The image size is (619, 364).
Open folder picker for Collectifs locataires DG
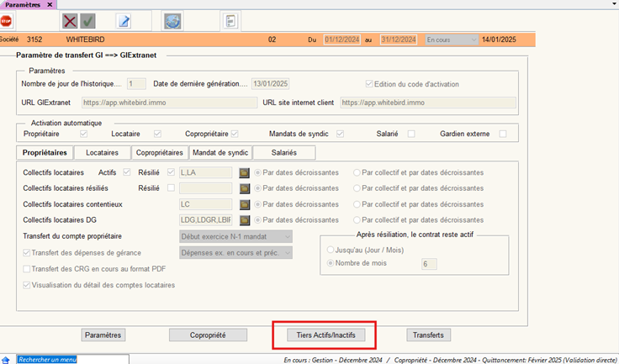tap(246, 220)
